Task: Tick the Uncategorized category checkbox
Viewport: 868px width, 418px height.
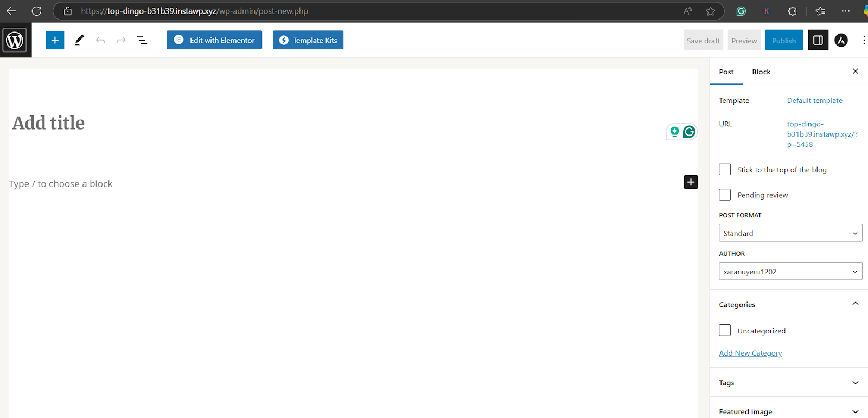Action: [x=725, y=330]
